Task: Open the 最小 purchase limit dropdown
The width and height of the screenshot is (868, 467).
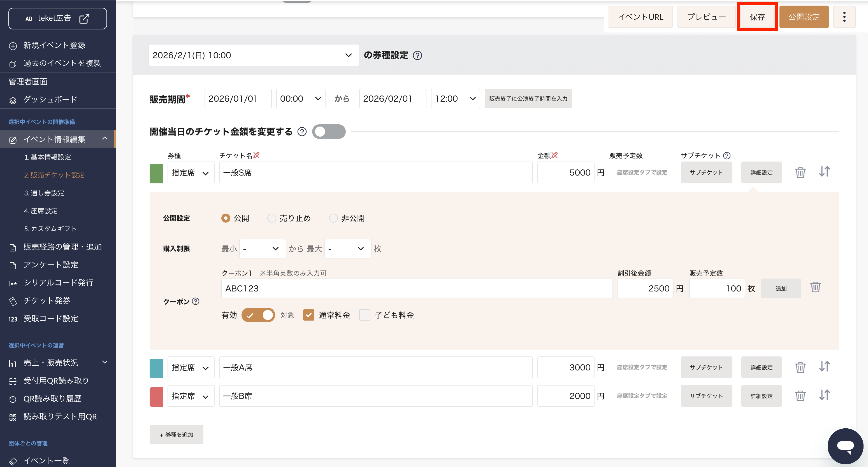Action: pyautogui.click(x=262, y=249)
